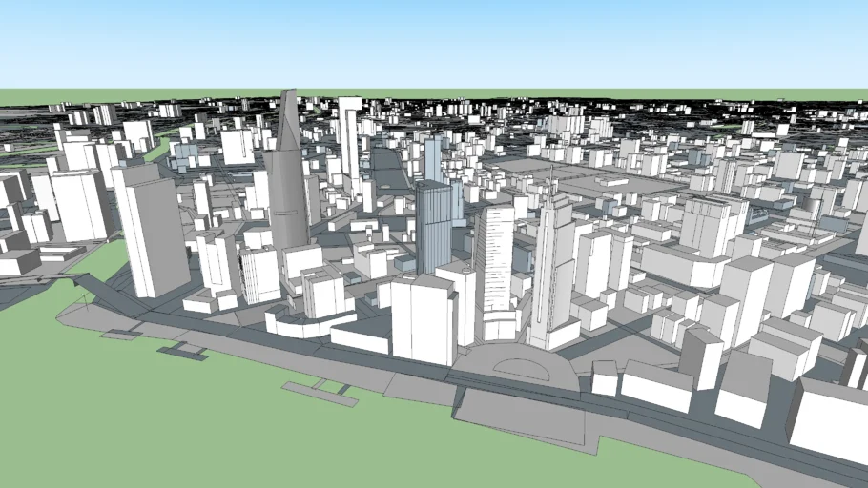The image size is (868, 488).
Task: Select the small pier nearest the semicircular plaza
Action: pos(320,391)
